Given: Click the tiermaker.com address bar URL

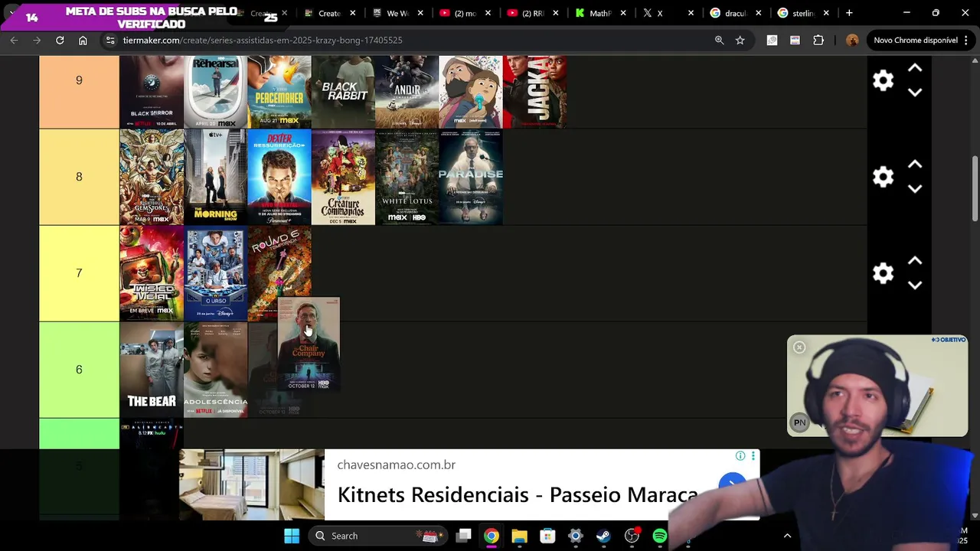Looking at the screenshot, I should [263, 40].
